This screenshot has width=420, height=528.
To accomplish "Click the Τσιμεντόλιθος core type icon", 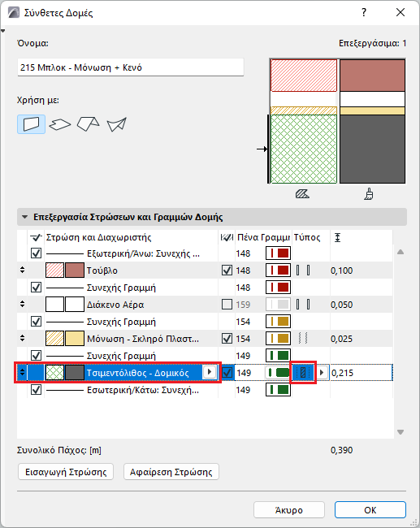I will pos(303,373).
